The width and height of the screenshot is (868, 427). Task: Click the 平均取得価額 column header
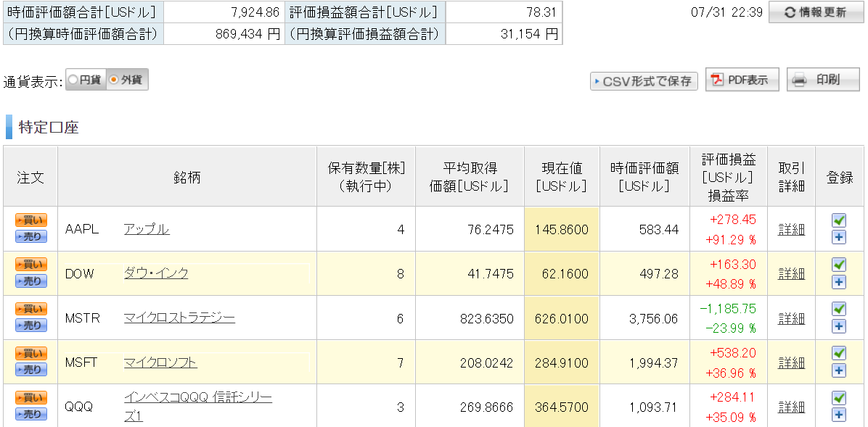(x=470, y=177)
